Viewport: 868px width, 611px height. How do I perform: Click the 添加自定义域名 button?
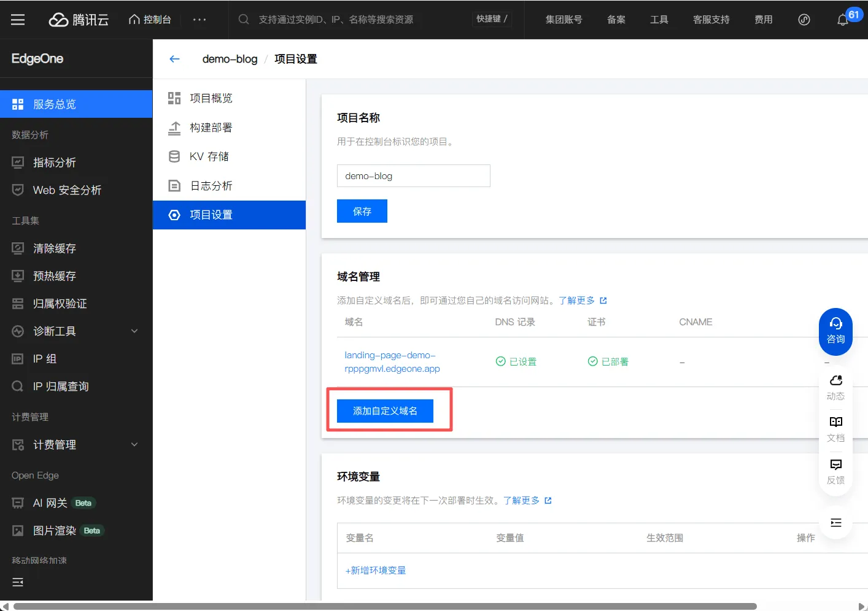385,411
